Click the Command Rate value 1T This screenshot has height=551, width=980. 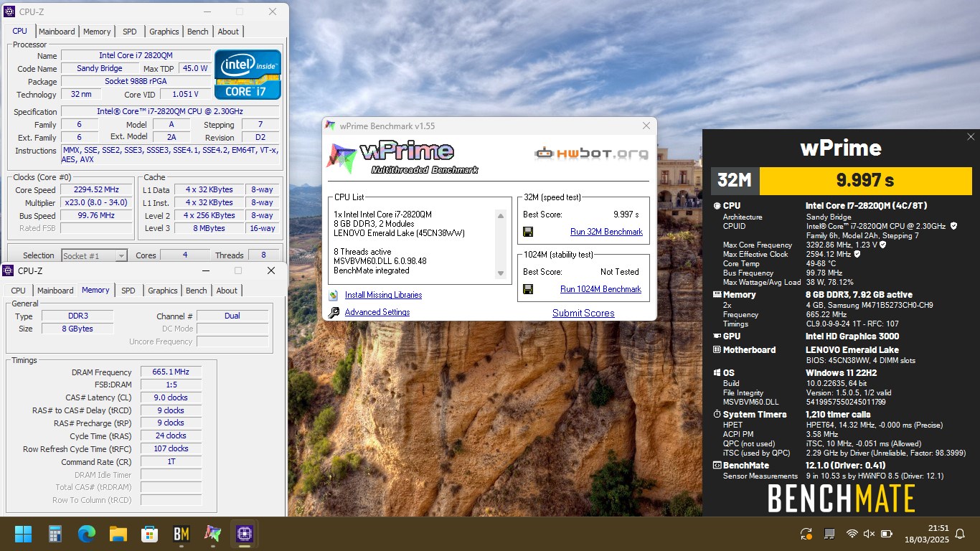171,462
